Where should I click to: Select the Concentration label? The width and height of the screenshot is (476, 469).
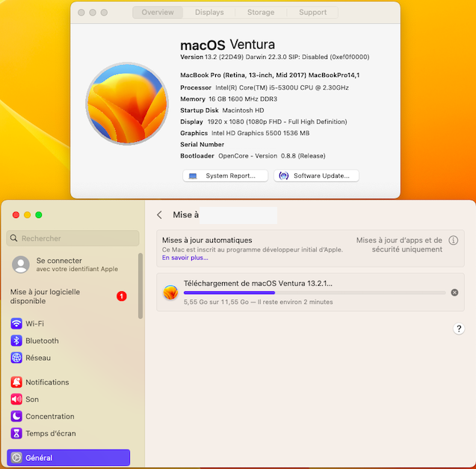pyautogui.click(x=50, y=416)
